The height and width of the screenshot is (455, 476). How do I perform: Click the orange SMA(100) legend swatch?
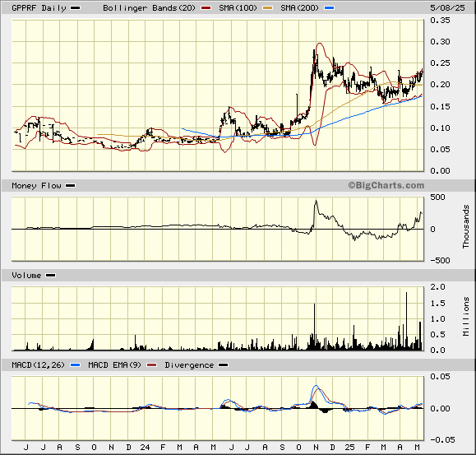tap(268, 8)
